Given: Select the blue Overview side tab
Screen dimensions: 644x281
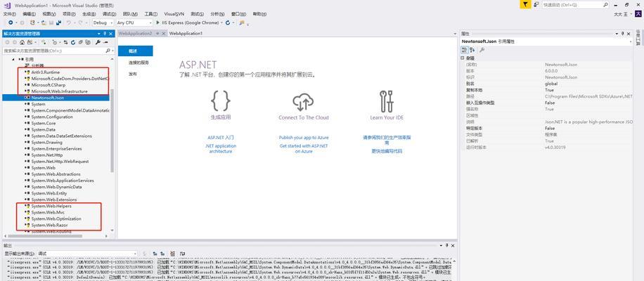Looking at the screenshot, I should click(x=135, y=51).
